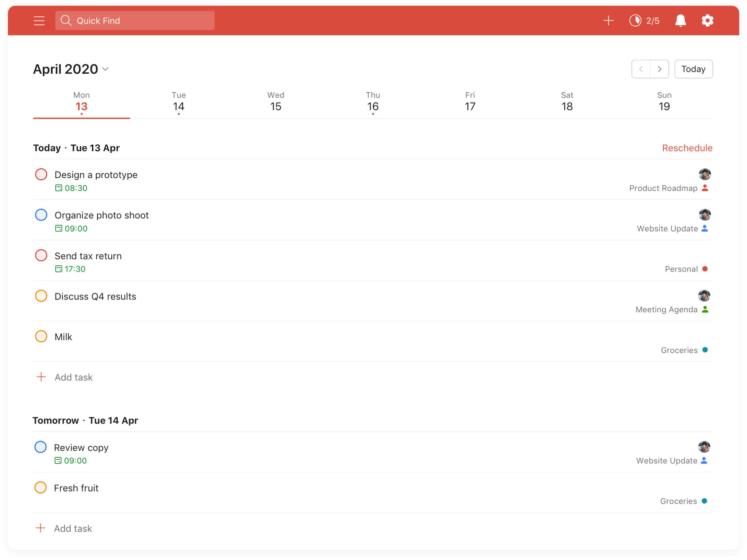Open the sidebar hamburger menu
The width and height of the screenshot is (747, 560).
39,20
